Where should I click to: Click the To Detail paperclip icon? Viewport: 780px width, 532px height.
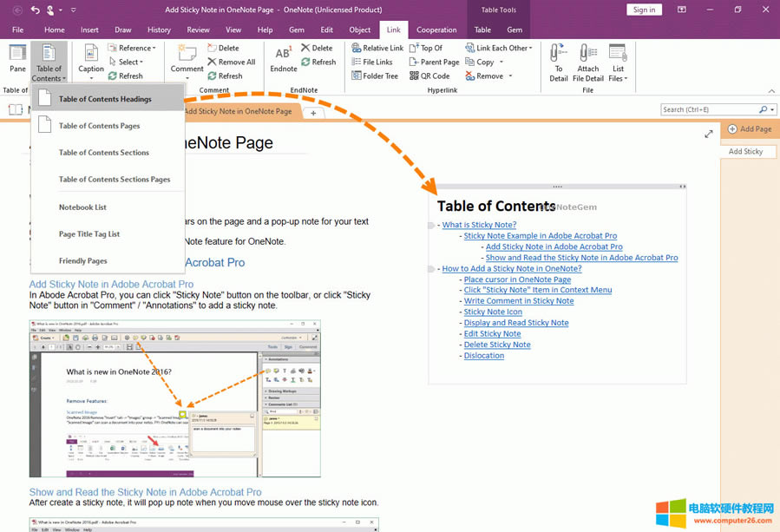click(x=558, y=61)
